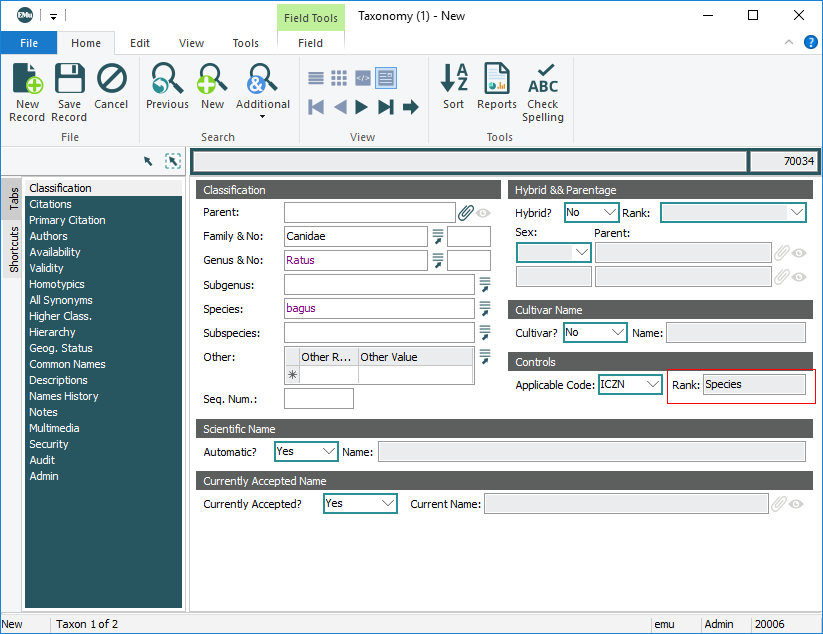
Task: Expand the Additional search dropdown
Action: tap(262, 116)
